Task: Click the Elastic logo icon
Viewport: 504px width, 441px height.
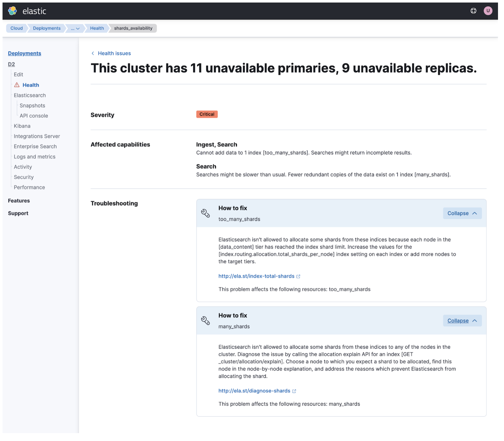Action: (13, 11)
